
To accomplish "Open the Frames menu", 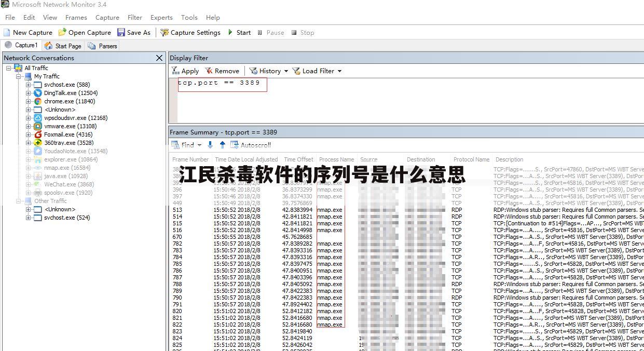I will pos(76,17).
